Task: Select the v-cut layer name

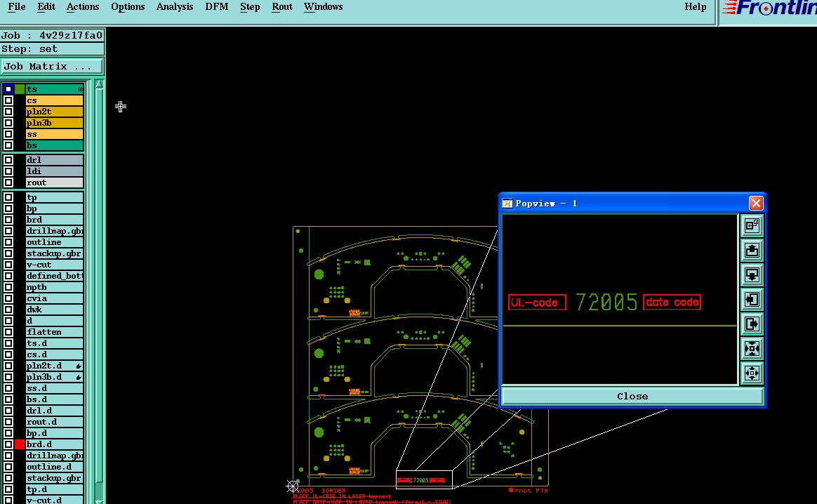Action: 54,265
